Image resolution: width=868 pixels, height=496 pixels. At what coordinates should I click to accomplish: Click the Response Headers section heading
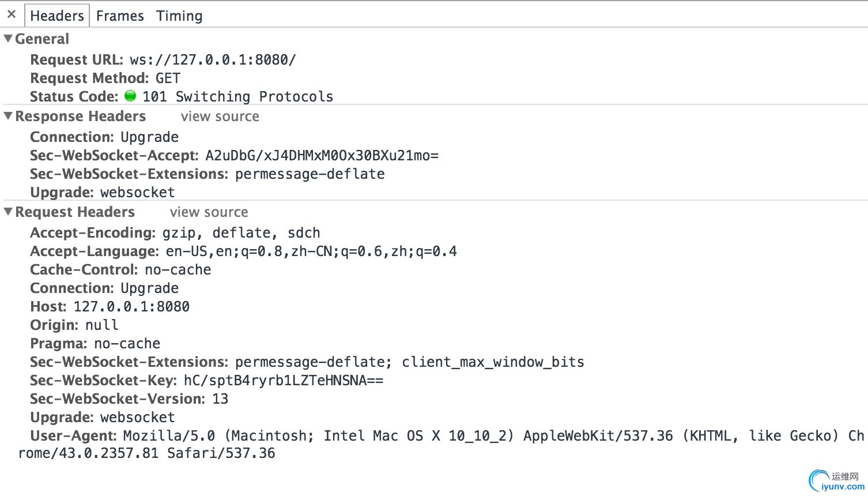pyautogui.click(x=81, y=117)
